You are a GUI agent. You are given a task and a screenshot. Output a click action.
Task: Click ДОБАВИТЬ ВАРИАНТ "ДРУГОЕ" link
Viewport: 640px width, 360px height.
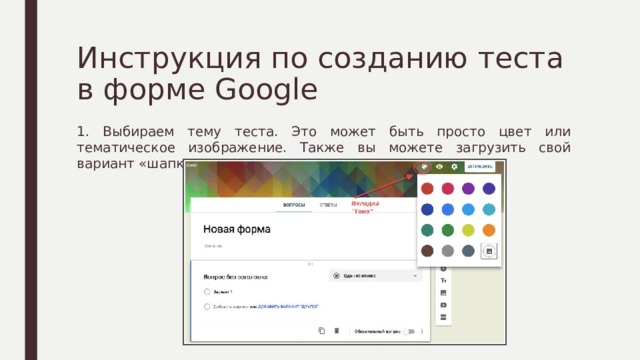[288, 307]
